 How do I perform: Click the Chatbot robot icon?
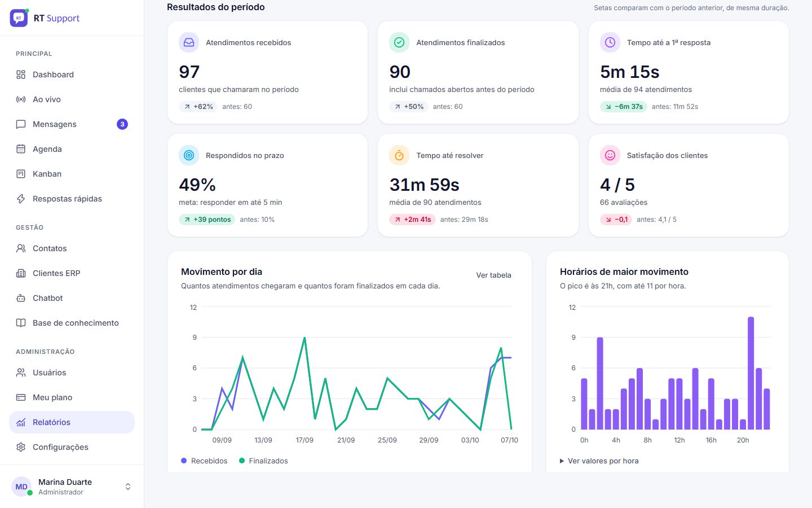[21, 298]
